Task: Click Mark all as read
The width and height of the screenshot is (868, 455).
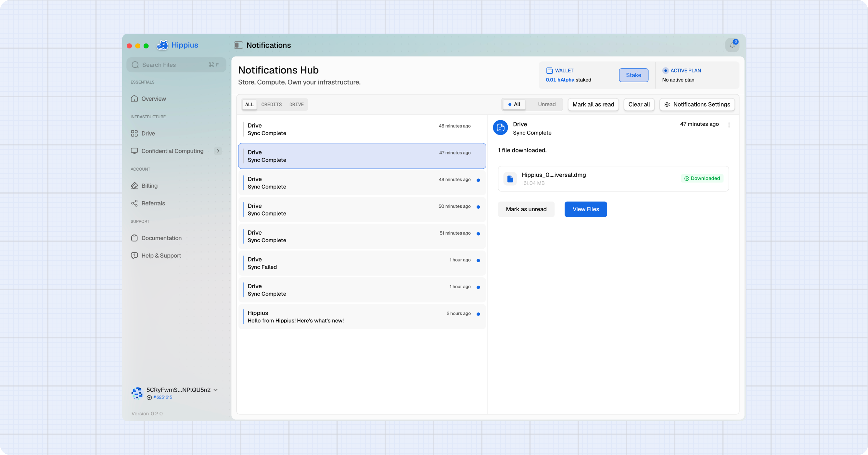Action: coord(593,104)
